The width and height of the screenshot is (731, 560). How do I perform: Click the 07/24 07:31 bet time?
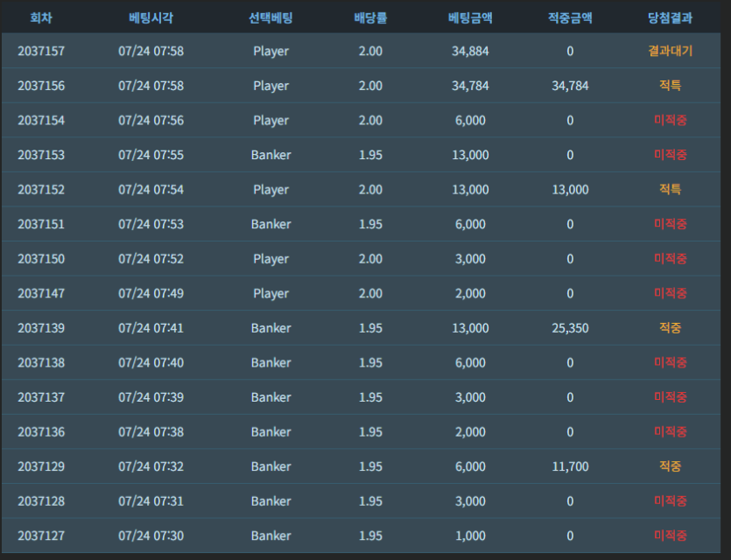151,501
